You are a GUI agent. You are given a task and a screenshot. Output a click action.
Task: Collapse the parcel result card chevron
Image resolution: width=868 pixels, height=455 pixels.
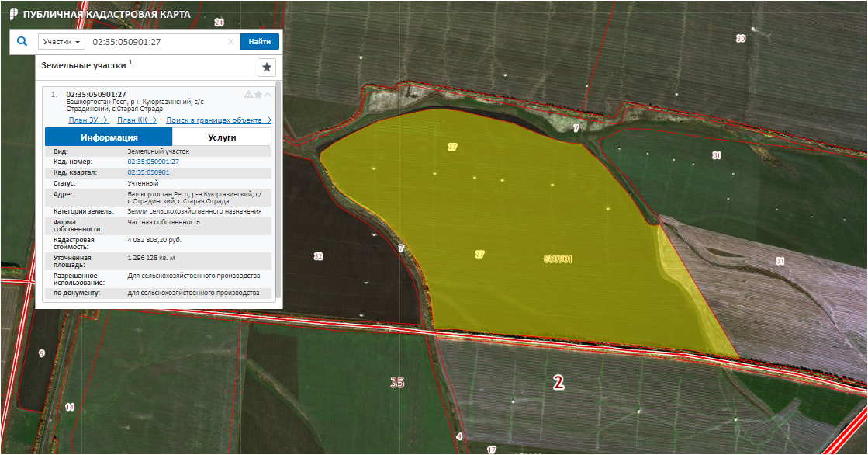coord(268,95)
